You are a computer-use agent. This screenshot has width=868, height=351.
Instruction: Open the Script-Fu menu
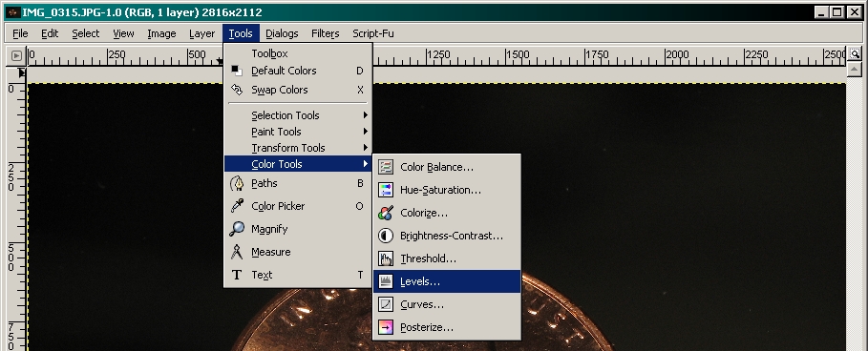373,33
